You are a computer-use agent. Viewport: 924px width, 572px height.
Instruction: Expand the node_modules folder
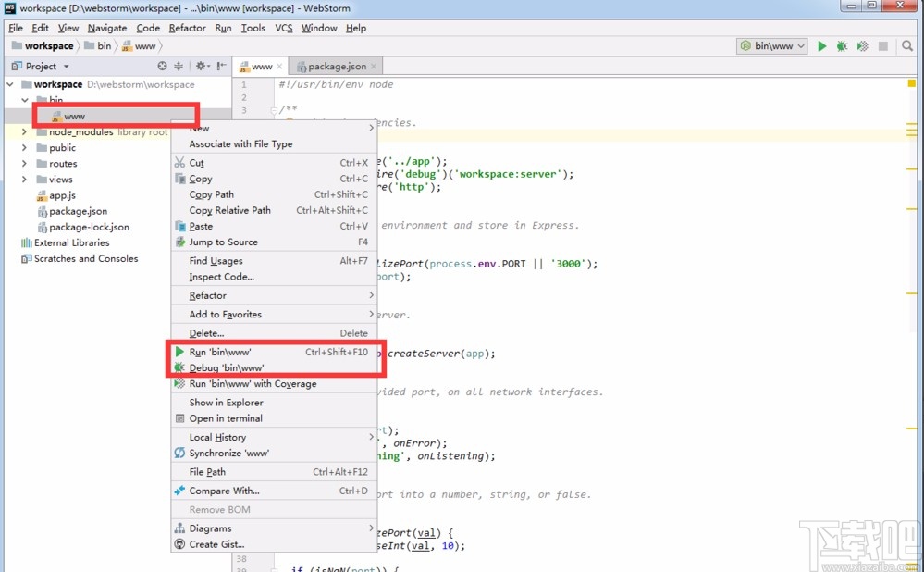24,132
